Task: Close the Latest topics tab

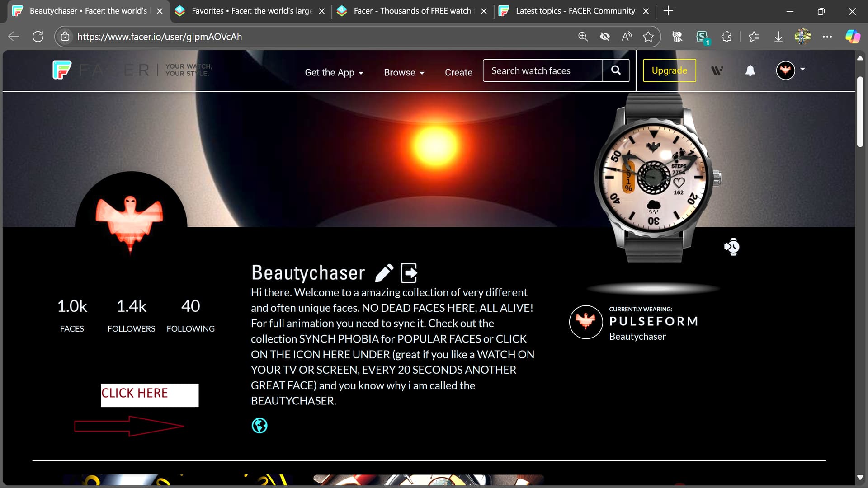Action: [x=646, y=11]
